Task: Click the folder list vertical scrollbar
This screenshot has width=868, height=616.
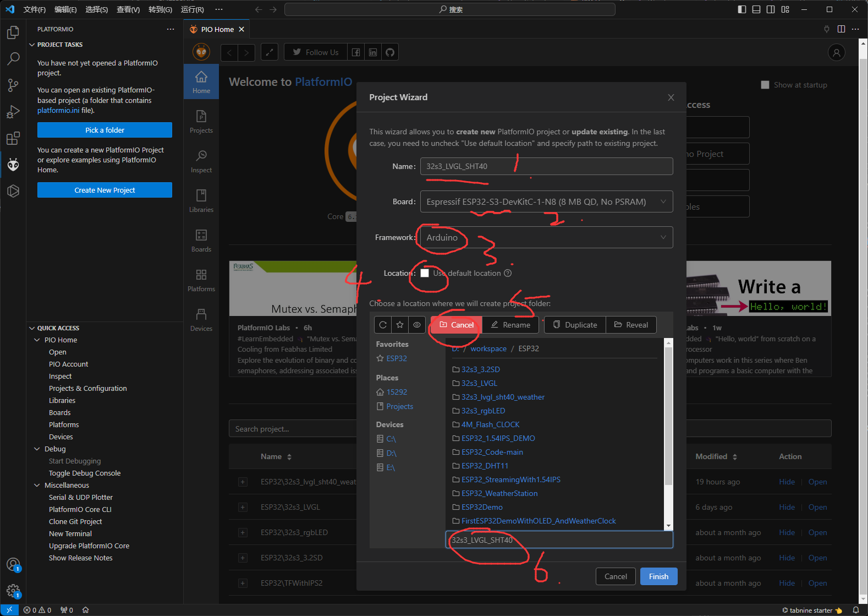Action: (669, 416)
